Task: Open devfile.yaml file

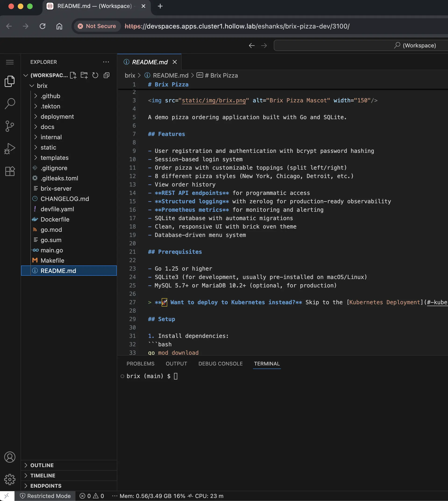Action: 69,209
